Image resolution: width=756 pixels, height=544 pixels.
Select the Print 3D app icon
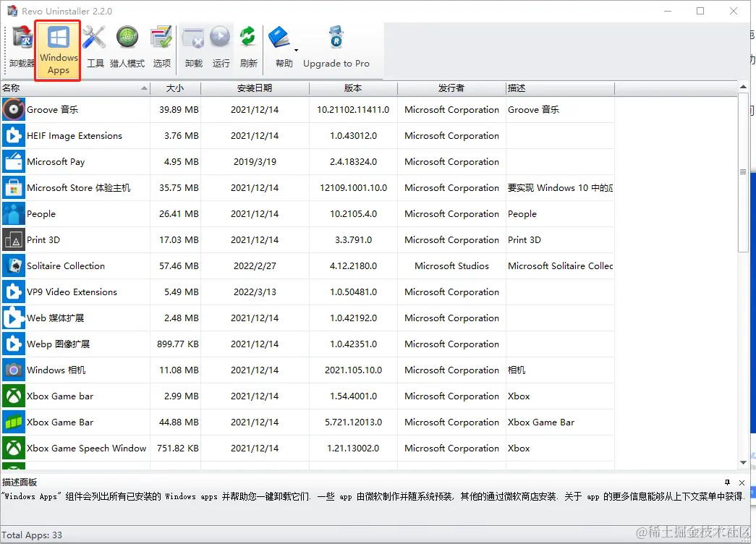(x=14, y=239)
